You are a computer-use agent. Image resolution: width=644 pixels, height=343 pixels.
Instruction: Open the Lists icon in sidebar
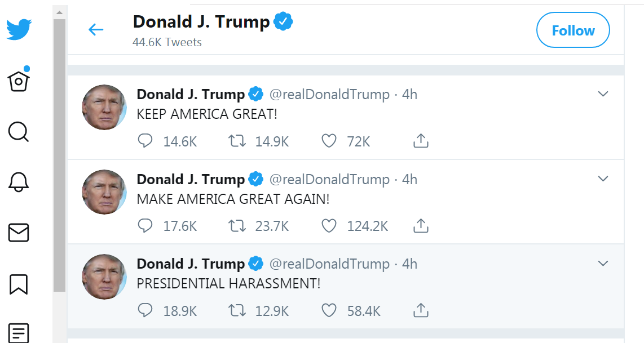point(19,332)
